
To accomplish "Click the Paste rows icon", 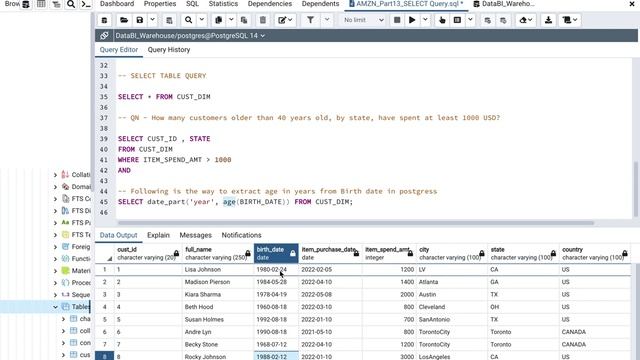I will tap(244, 20).
